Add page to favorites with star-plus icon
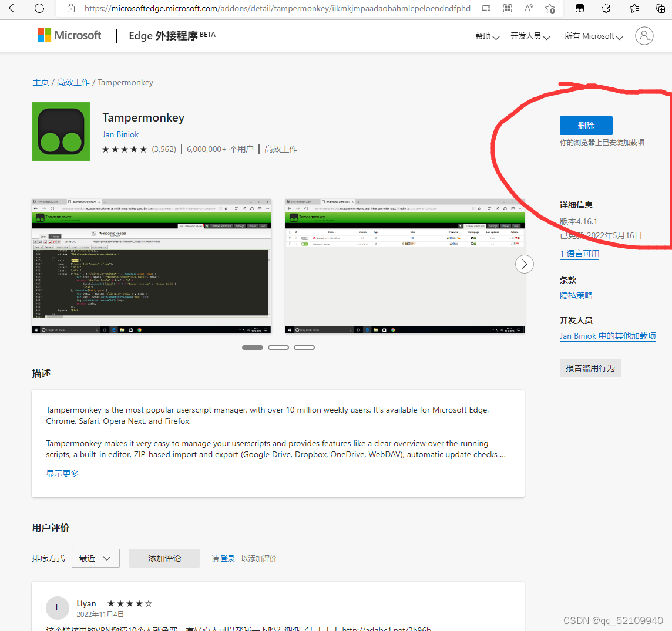Screen dimensions: 672x631 coord(550,8)
